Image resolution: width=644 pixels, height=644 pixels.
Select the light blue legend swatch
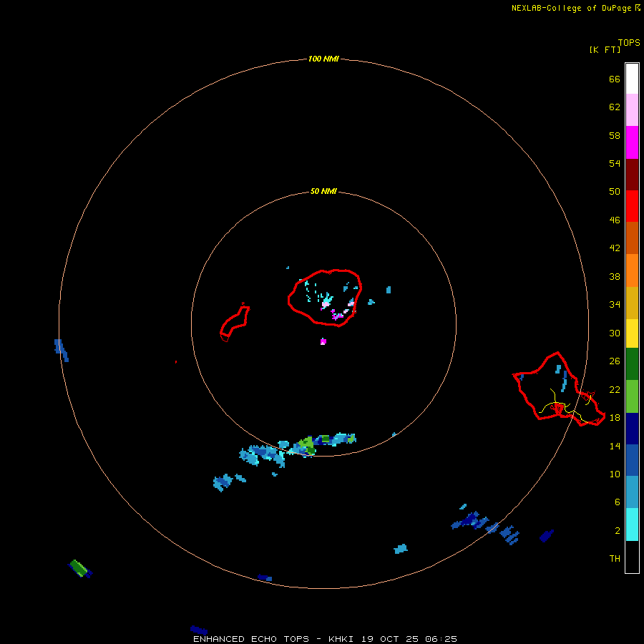[632, 492]
